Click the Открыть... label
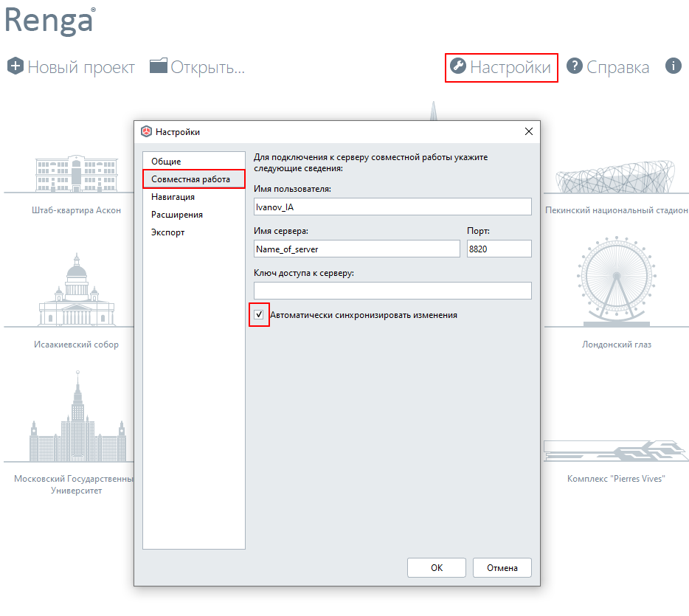This screenshot has height=616, width=689. tap(207, 67)
